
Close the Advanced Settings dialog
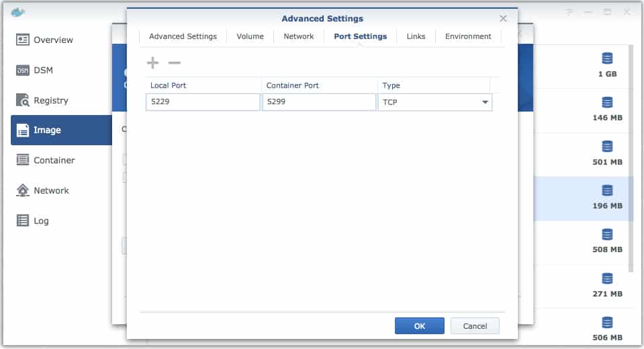pos(503,19)
